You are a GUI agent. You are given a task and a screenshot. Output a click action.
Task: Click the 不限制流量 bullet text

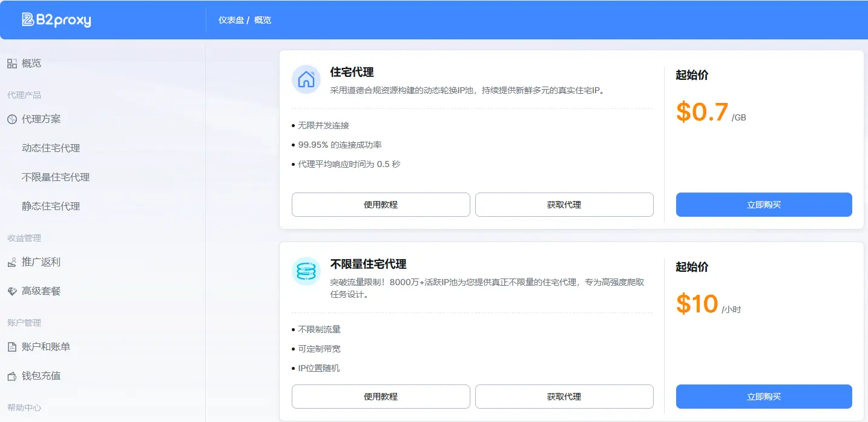point(320,329)
